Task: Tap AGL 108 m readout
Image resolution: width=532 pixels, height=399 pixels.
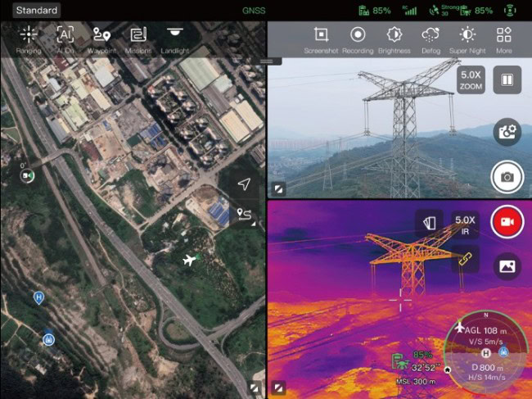Action: pyautogui.click(x=485, y=330)
